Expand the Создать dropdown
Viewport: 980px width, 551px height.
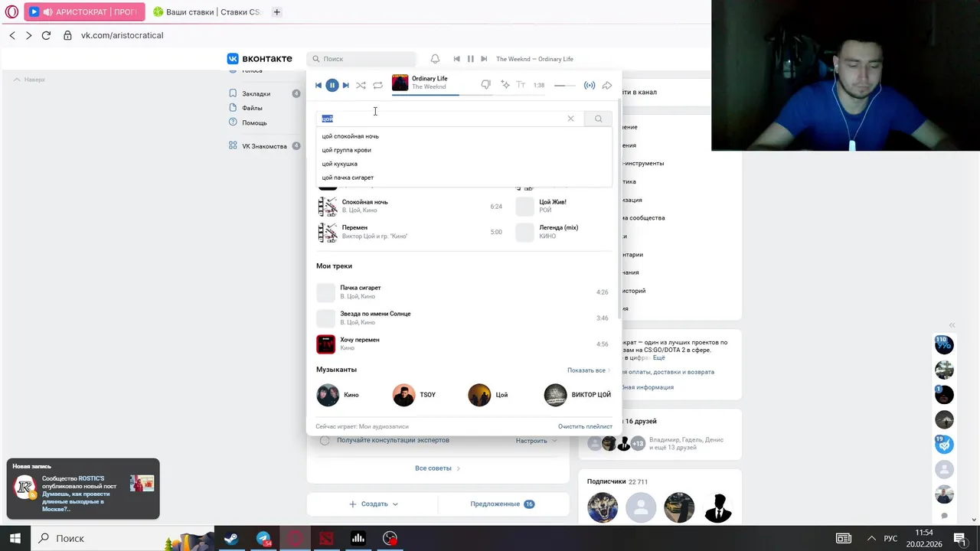click(374, 504)
